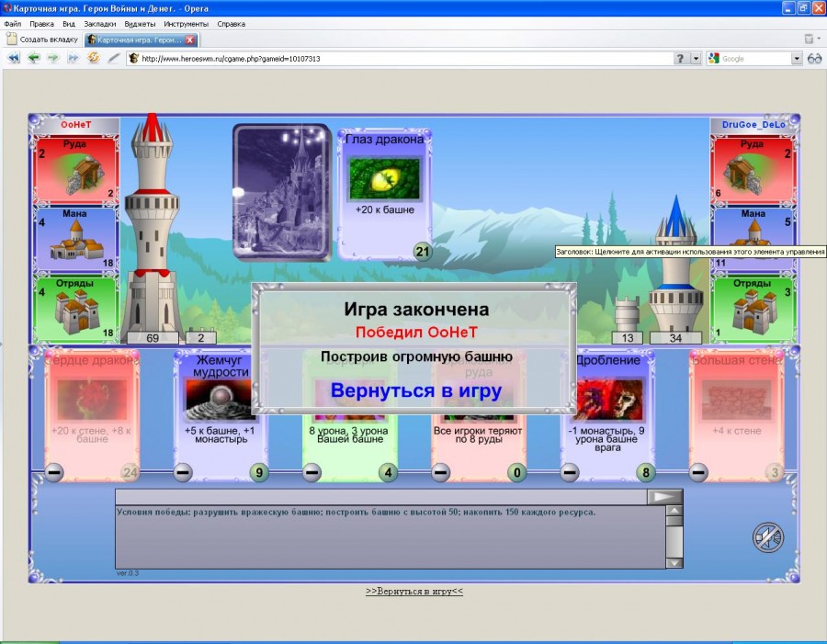The image size is (827, 644).
Task: Open the Закладки menu
Action: coord(99,24)
